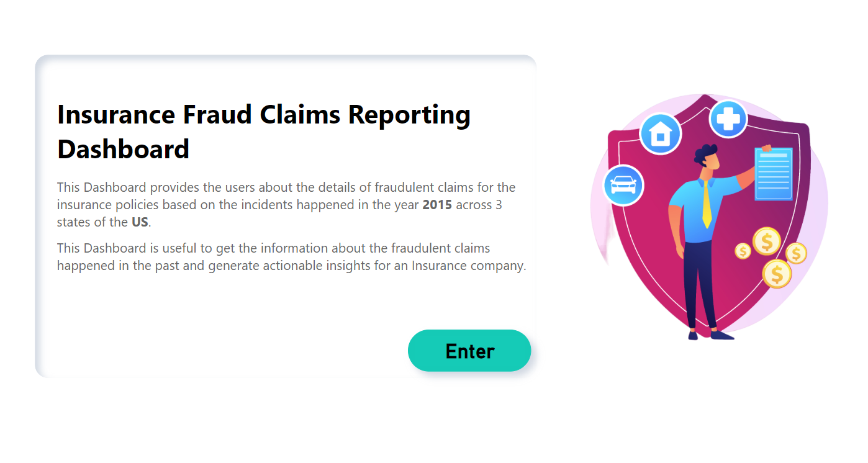Click the blue car icon
Image resolution: width=868 pixels, height=463 pixels.
pos(623,185)
